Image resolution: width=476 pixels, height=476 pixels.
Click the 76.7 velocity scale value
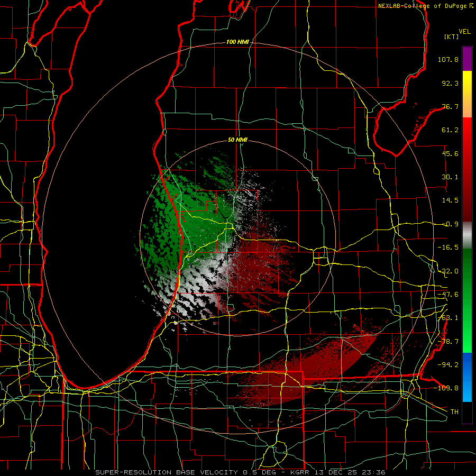[450, 106]
